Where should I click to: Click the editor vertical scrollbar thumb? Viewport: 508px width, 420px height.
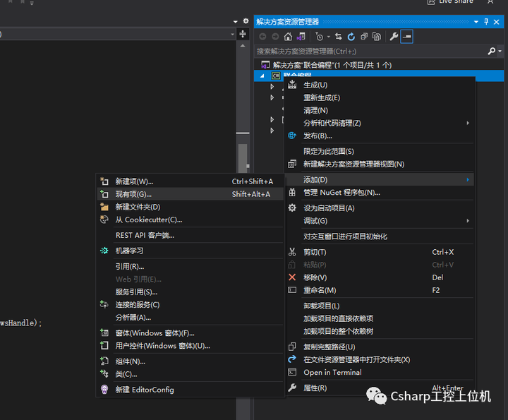pyautogui.click(x=243, y=159)
